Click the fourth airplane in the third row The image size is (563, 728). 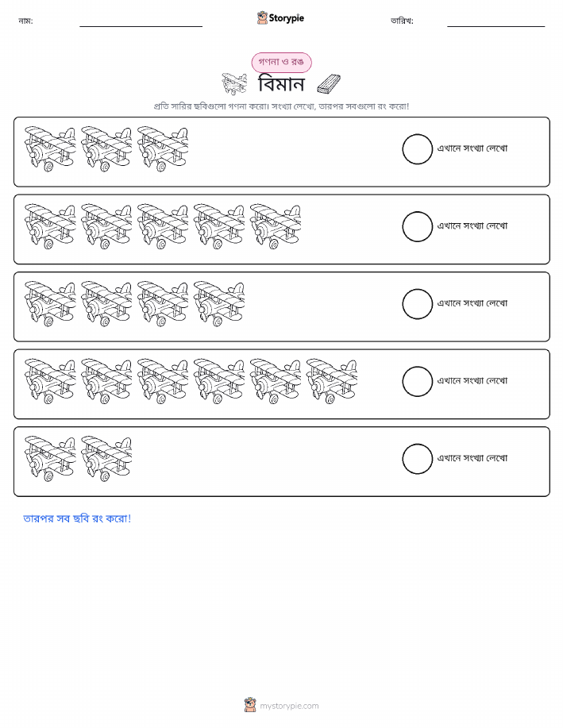coord(219,303)
